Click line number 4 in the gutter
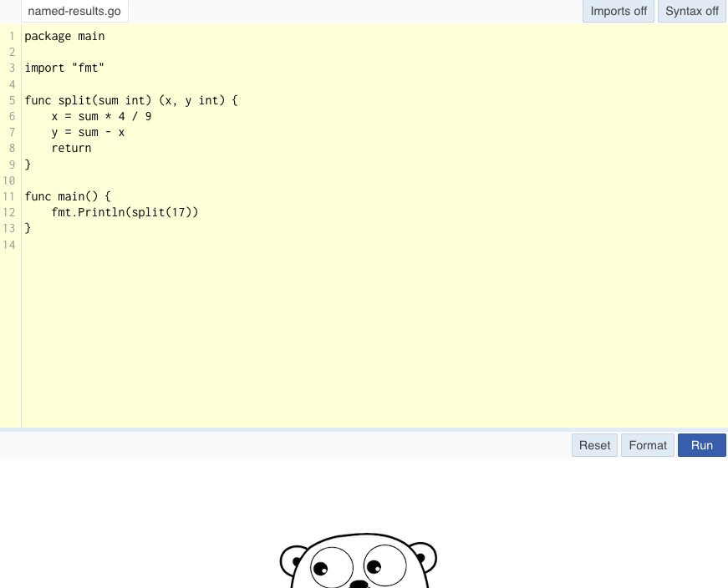Viewport: 728px width, 588px height. coord(12,84)
